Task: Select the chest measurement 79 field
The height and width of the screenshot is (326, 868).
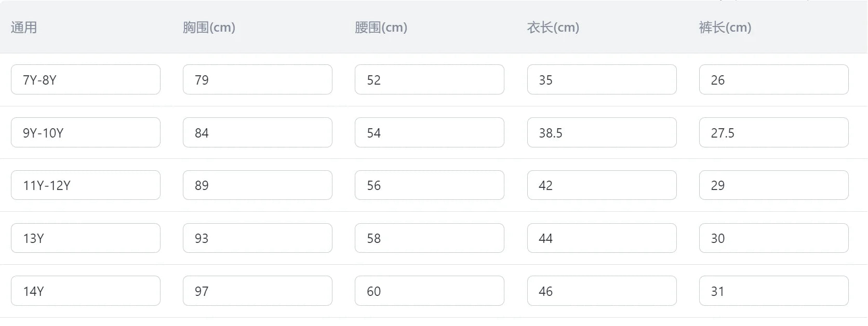Action: 257,79
